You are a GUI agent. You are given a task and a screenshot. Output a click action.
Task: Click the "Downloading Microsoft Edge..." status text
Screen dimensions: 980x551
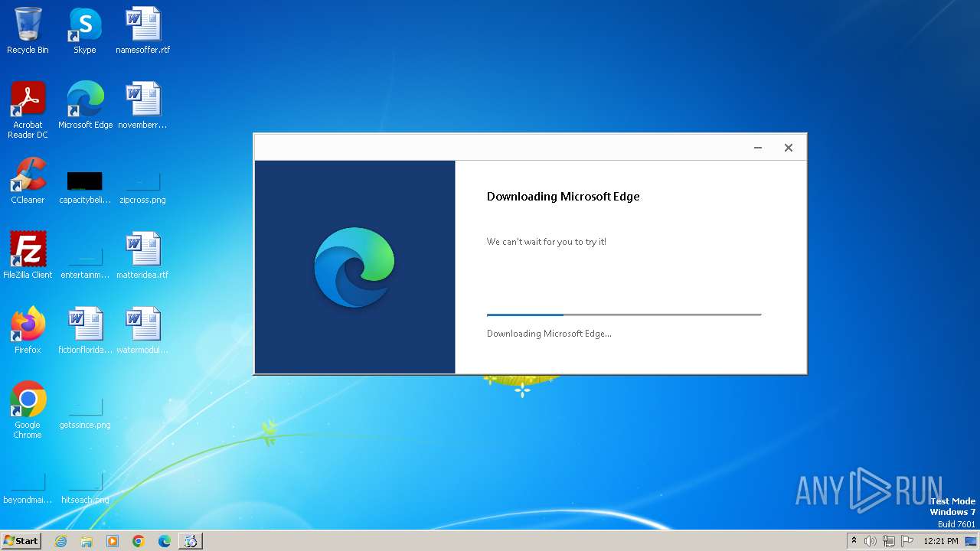pos(549,334)
